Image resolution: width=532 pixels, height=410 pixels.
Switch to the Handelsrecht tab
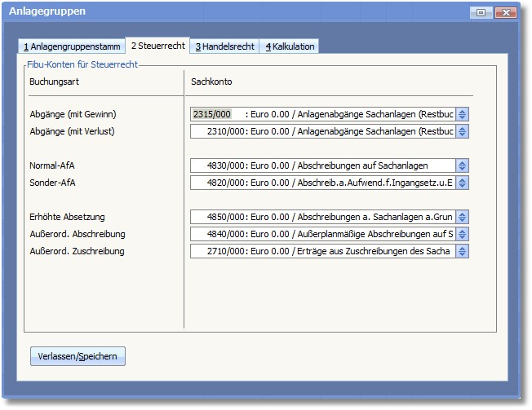224,46
